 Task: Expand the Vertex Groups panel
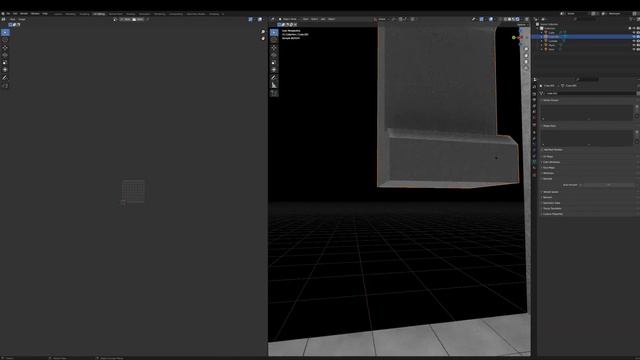[551, 100]
